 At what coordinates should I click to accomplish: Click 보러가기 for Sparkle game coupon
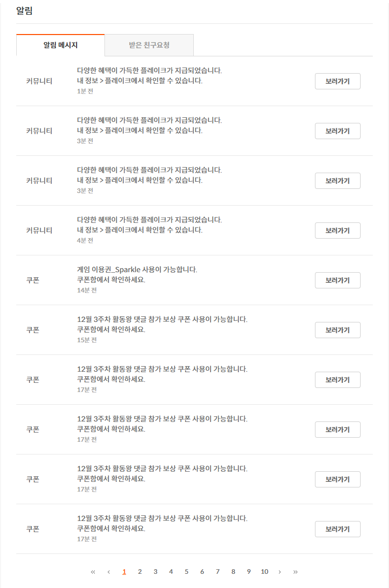337,280
